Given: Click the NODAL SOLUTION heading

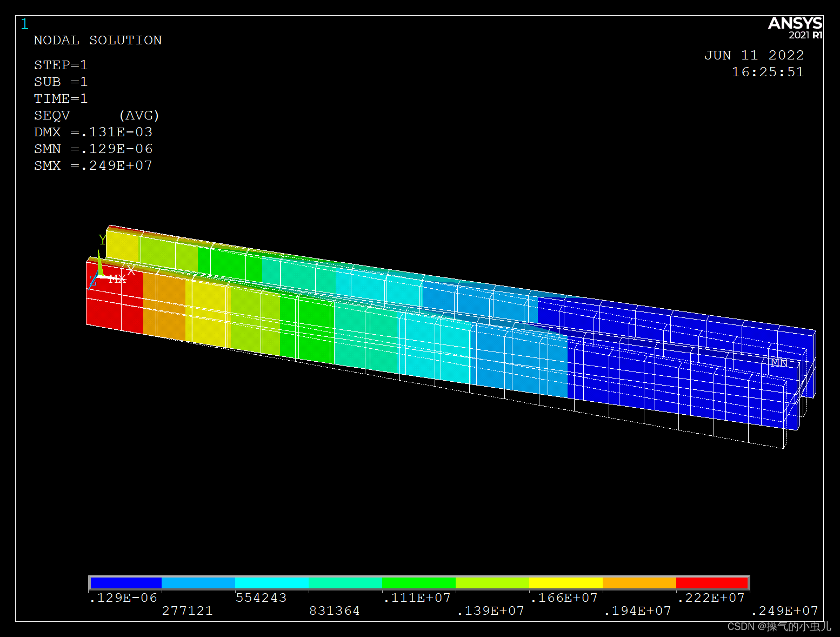Looking at the screenshot, I should [98, 40].
